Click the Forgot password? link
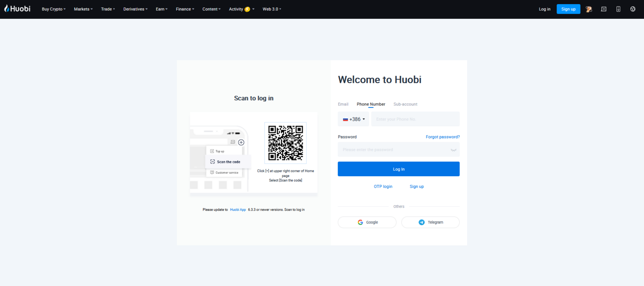 tap(443, 137)
